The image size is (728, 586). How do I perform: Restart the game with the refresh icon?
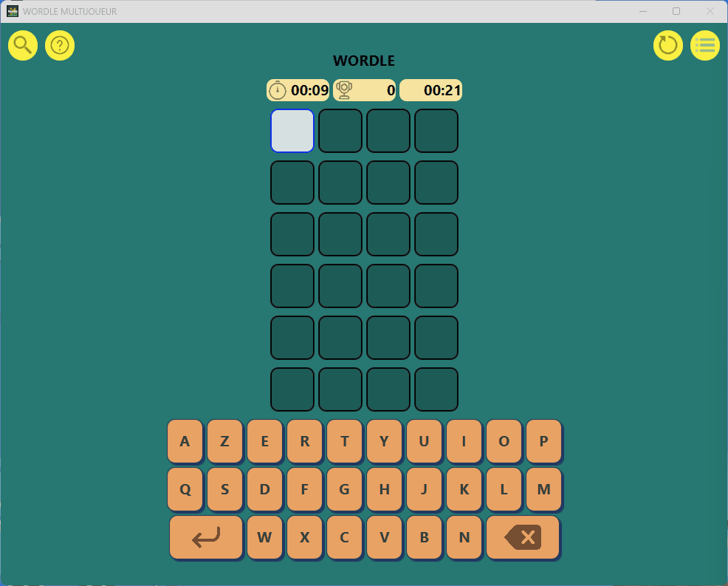tap(667, 46)
